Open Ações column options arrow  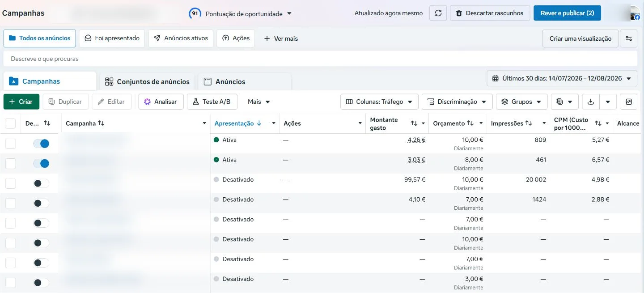pyautogui.click(x=360, y=123)
